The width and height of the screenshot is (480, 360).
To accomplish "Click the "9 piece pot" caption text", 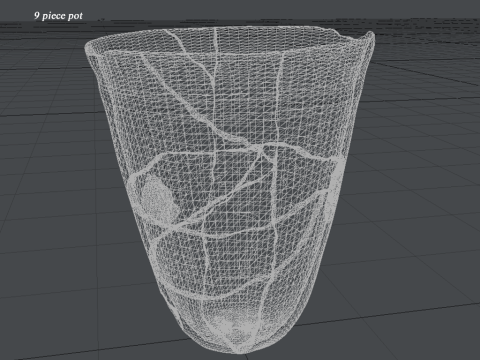I will coord(58,16).
